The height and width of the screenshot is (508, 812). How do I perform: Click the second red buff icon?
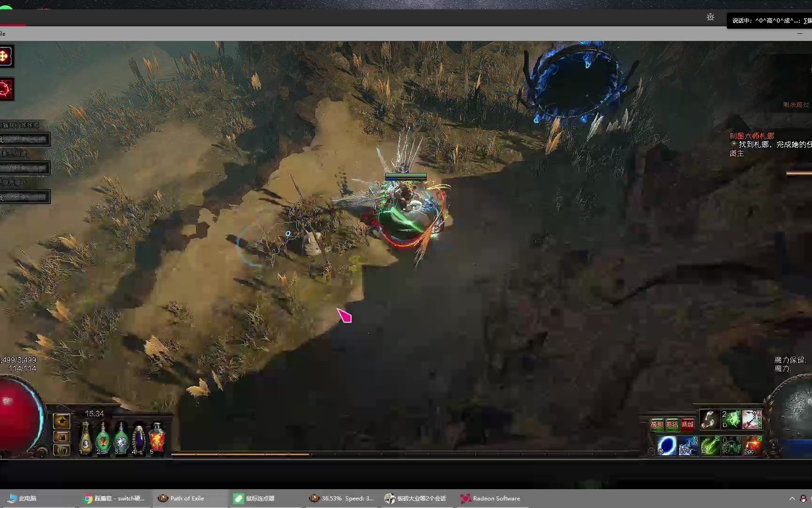pyautogui.click(x=6, y=89)
